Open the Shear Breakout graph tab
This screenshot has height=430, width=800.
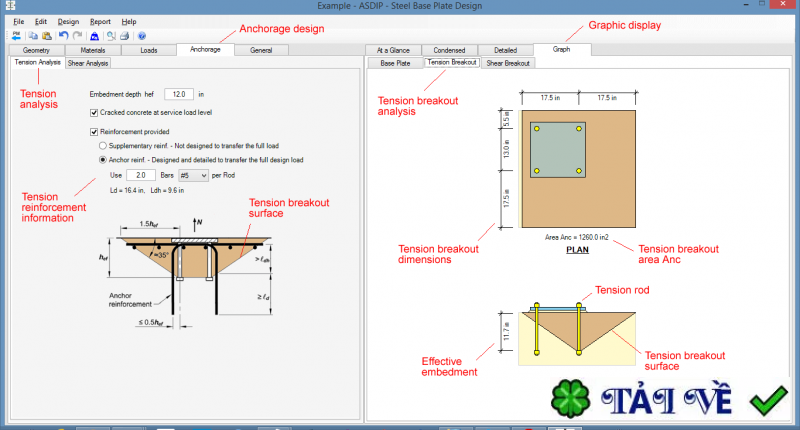508,63
